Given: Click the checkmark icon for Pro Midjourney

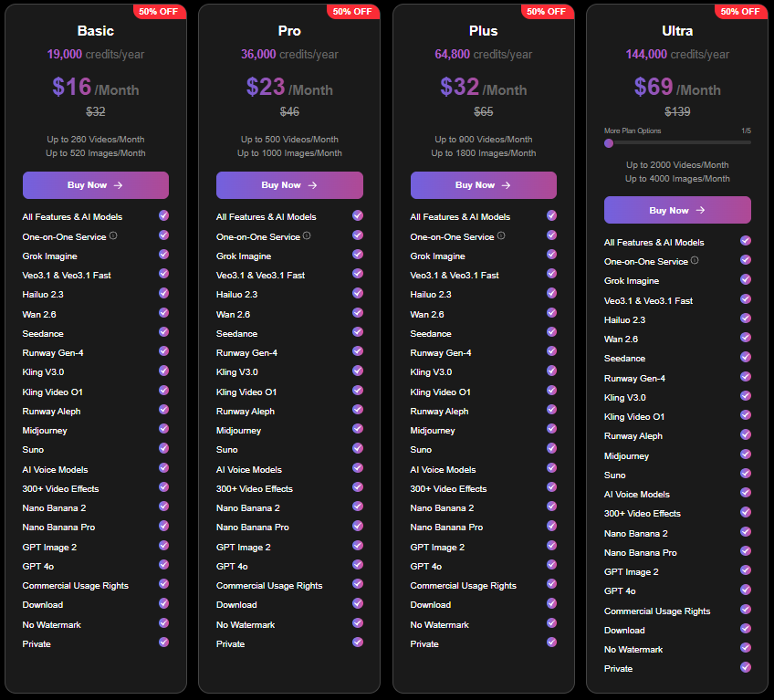Looking at the screenshot, I should tap(358, 429).
